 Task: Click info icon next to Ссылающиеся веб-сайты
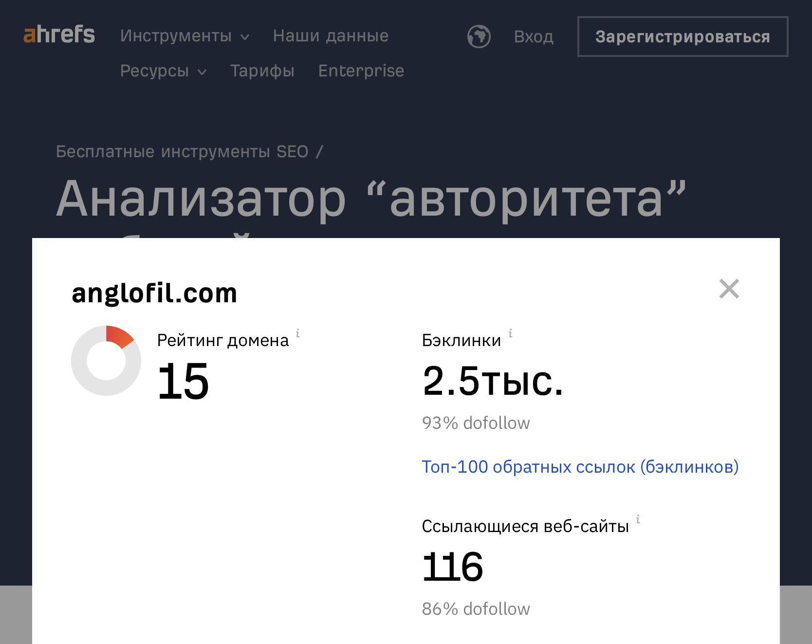(638, 519)
